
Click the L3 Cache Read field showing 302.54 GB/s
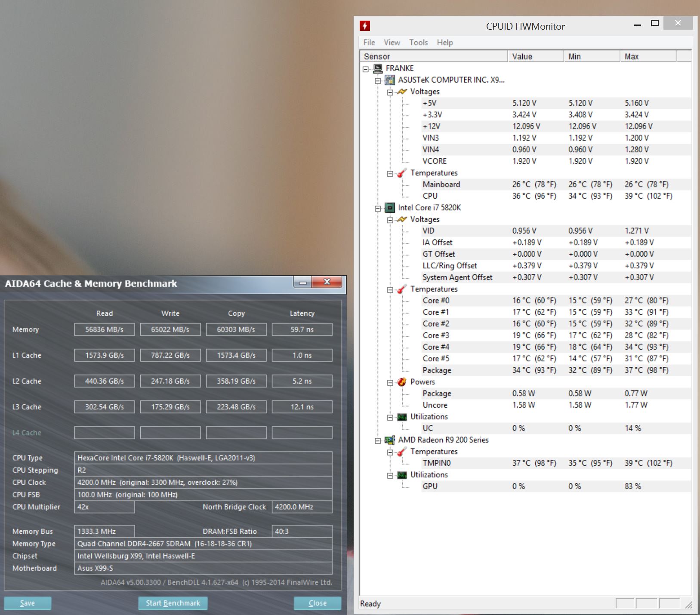click(105, 407)
